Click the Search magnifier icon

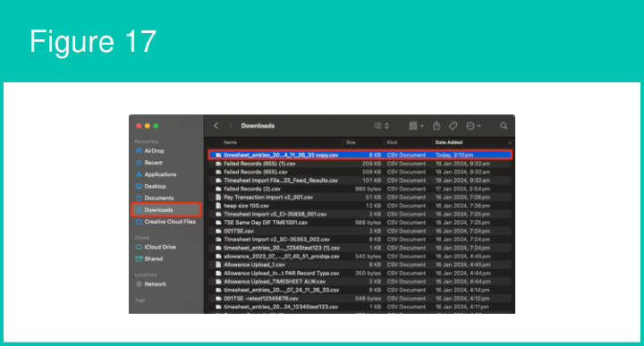point(504,126)
